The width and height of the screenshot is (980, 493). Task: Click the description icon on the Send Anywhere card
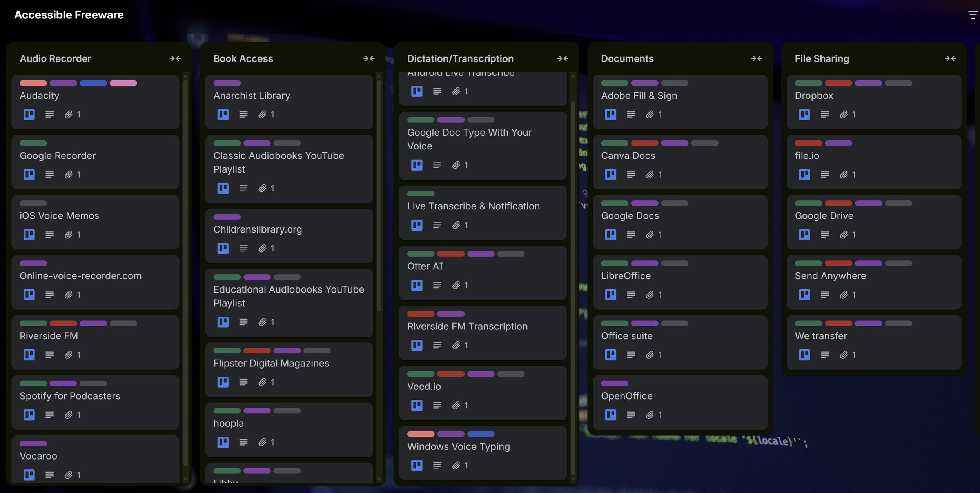(825, 295)
